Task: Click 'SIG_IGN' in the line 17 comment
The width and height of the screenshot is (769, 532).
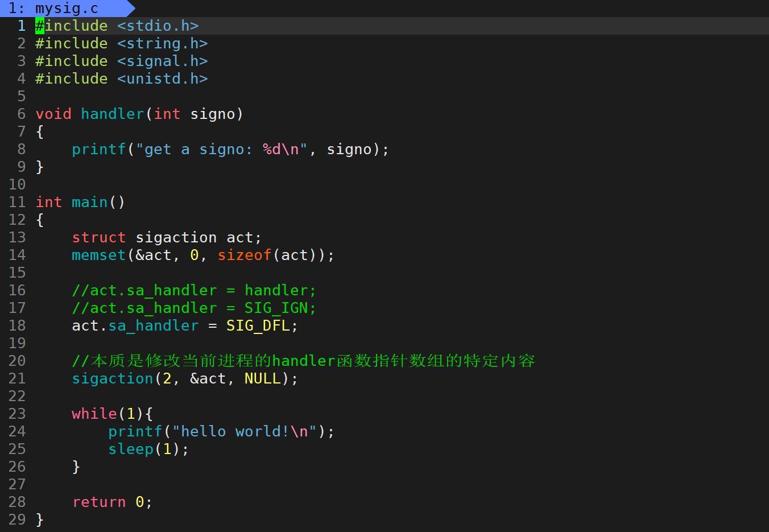Action: click(x=276, y=308)
